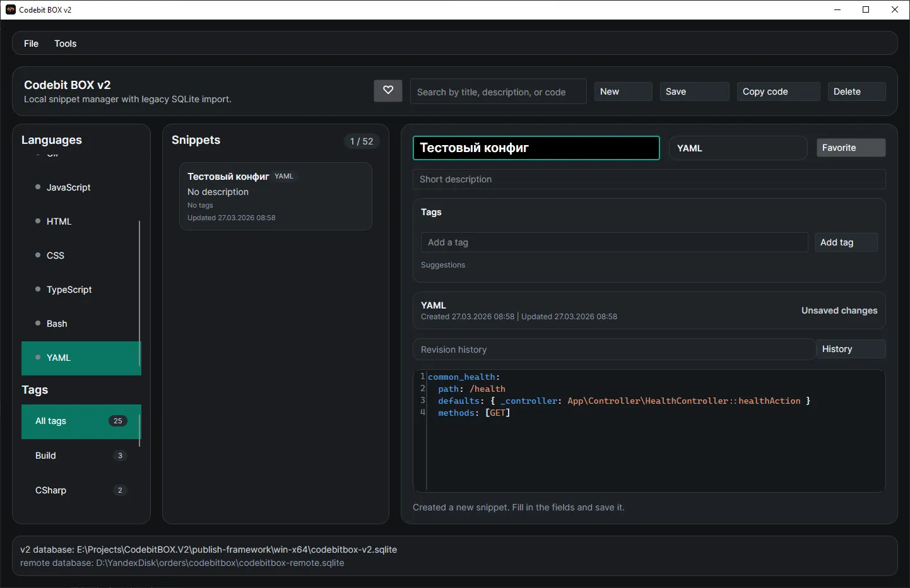Click the heart favorites filter icon

[x=388, y=91]
